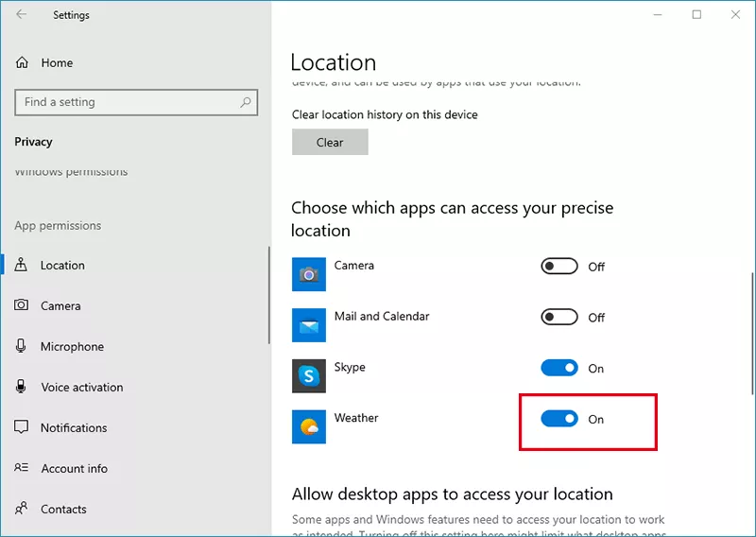This screenshot has height=537, width=756.
Task: Click the Account info icon
Action: [x=21, y=468]
